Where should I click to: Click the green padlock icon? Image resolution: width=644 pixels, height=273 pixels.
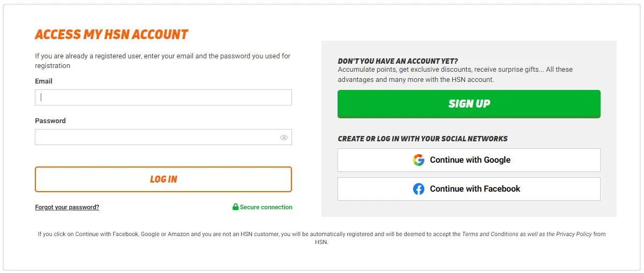coord(235,207)
